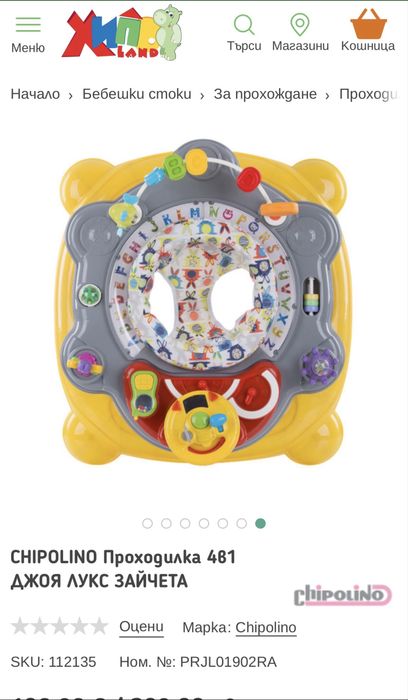Open the Chipolino brand link
Viewport: 408px width, 700px height.
point(266,627)
